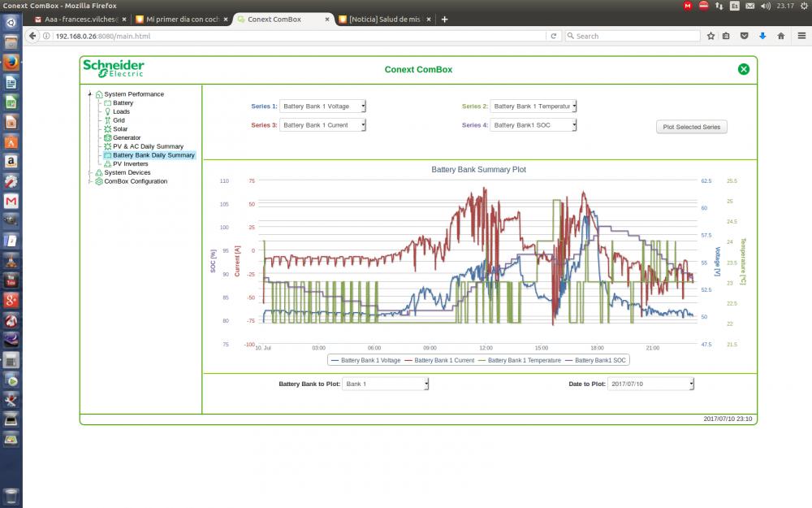Viewport: 812px width, 508px height.
Task: Save the page to Pocket
Action: click(x=744, y=36)
